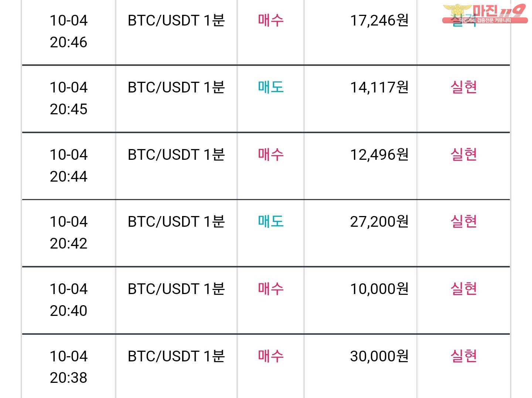Screen dimensions: 532x398
Task: Select the 10-04 20:38 date cell
Action: coord(69,367)
